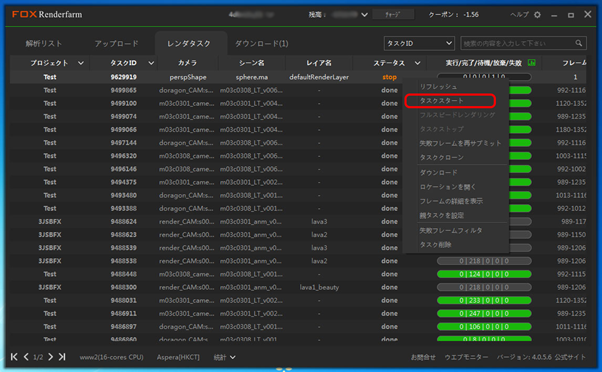Image resolution: width=602 pixels, height=372 pixels.
Task: Jump to last page of tasks
Action: pyautogui.click(x=62, y=357)
